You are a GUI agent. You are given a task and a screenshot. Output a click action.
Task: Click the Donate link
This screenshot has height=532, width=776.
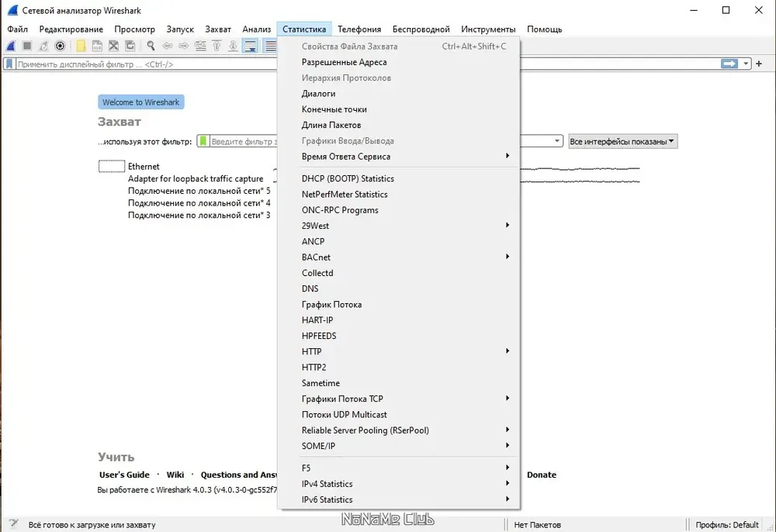coord(542,475)
